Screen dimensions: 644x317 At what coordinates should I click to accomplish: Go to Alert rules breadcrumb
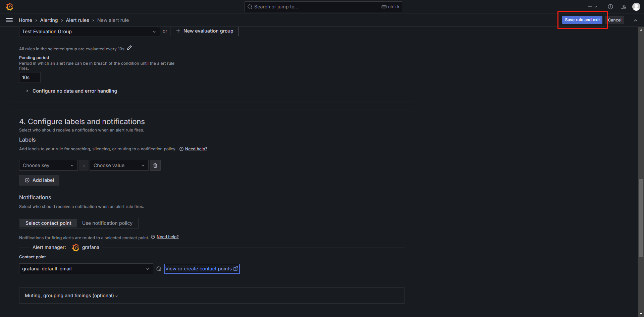77,20
